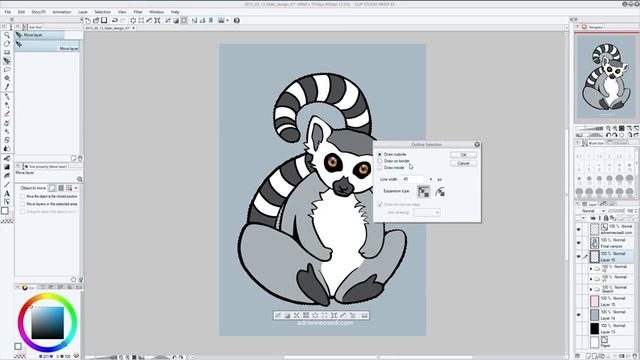Select the Gradient tool
Image resolution: width=640 pixels, height=360 pixels.
pos(7,167)
